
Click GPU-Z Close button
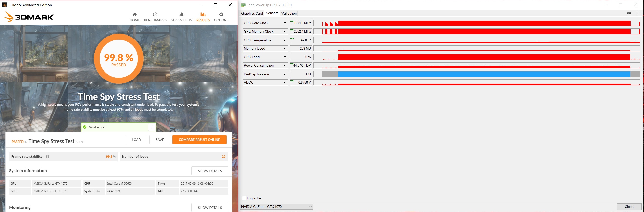pos(629,207)
